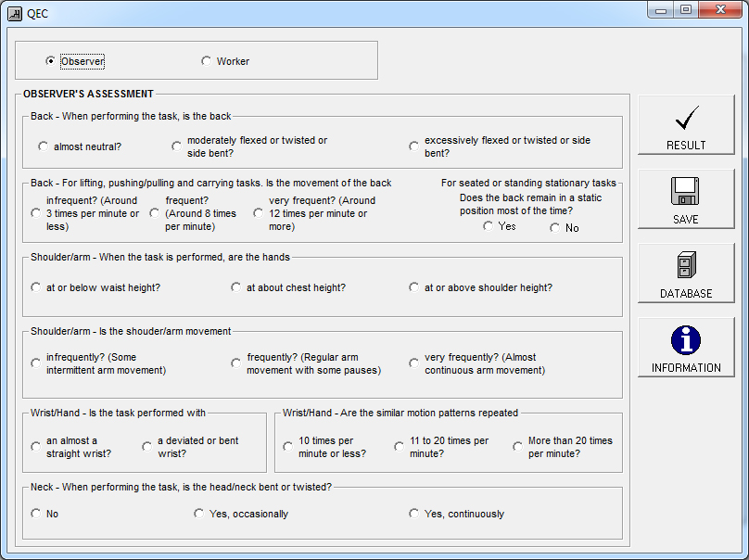This screenshot has height=560, width=749.
Task: Choose hands 'at or below waist height?'
Action: pos(36,287)
